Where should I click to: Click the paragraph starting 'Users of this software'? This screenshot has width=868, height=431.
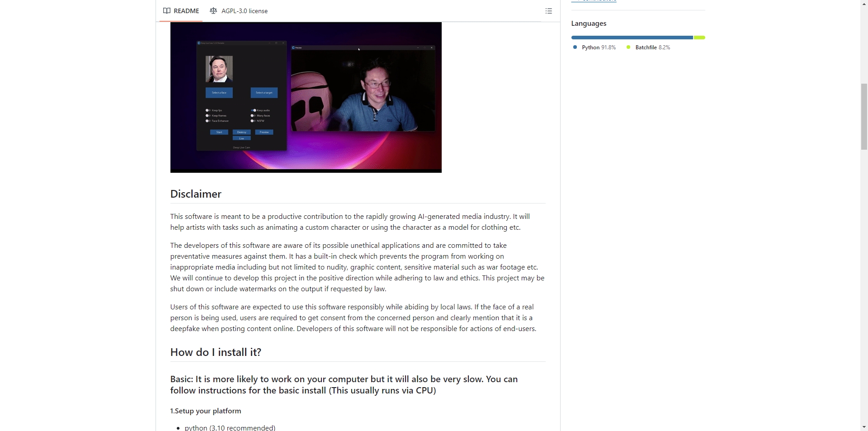pyautogui.click(x=354, y=318)
